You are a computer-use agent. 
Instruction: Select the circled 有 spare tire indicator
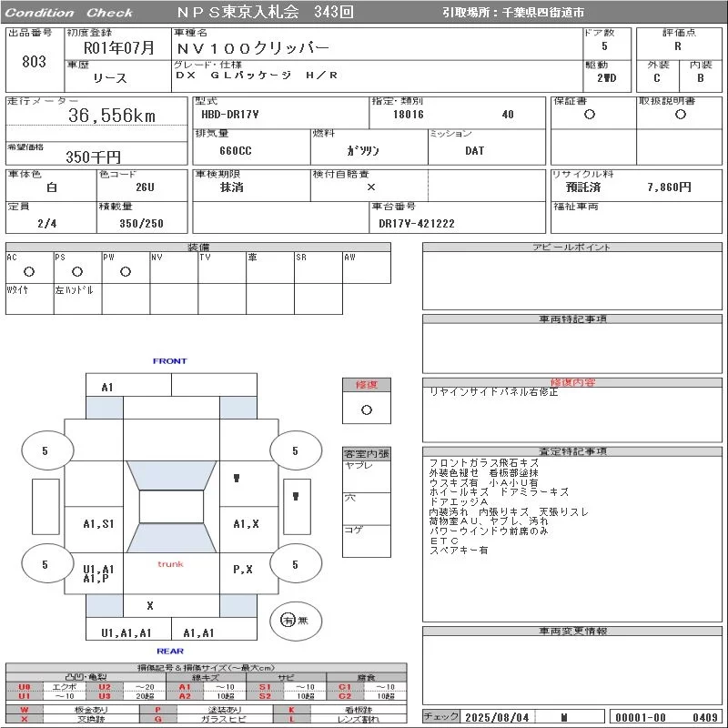click(288, 621)
